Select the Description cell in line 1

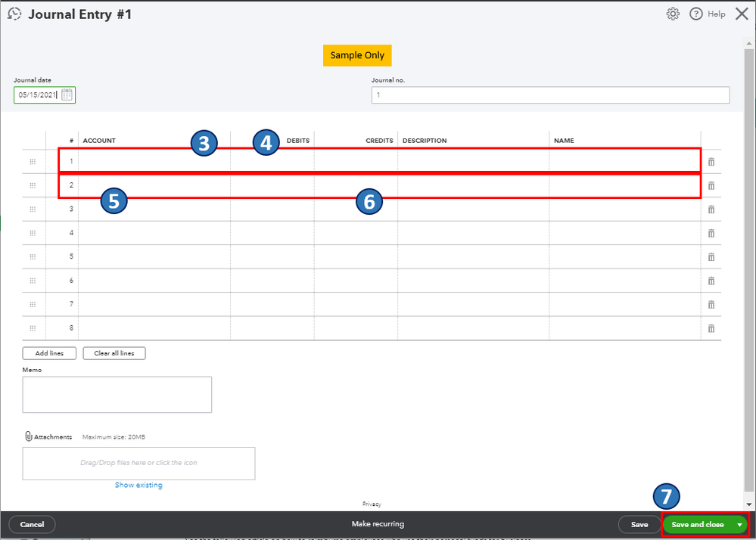tap(474, 162)
